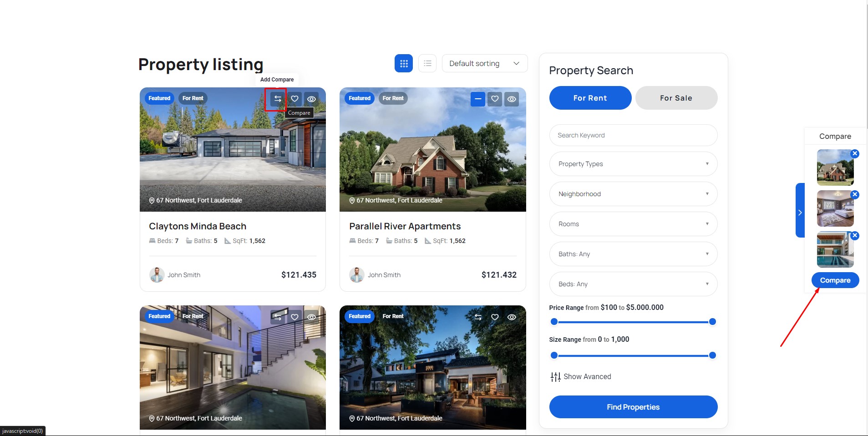Screen dimensions: 868x436
Task: Select the For Rent search tab
Action: pos(590,98)
